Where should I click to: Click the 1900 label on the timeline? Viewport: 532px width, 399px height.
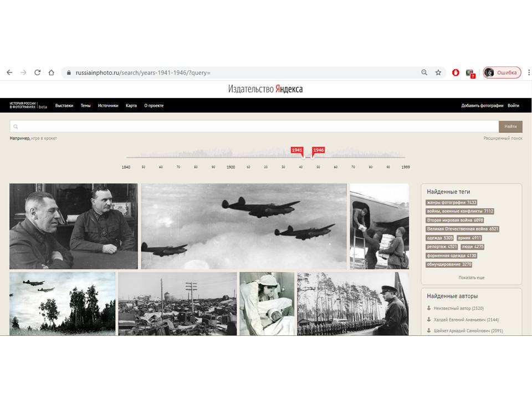[231, 167]
